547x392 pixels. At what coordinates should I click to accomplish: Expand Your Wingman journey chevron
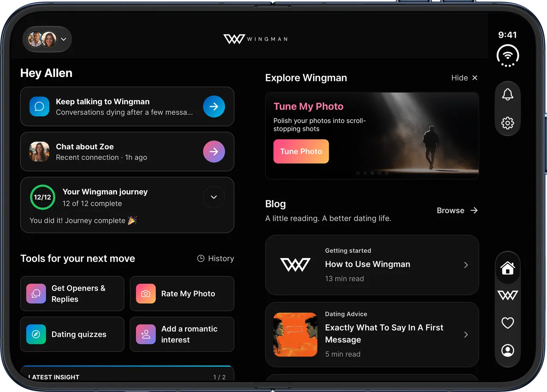pos(214,197)
